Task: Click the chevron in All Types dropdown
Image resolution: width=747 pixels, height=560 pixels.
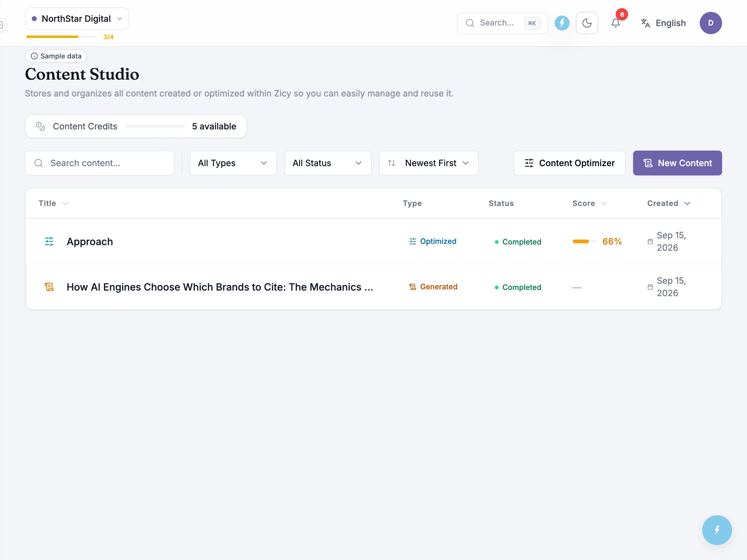Action: pos(264,163)
